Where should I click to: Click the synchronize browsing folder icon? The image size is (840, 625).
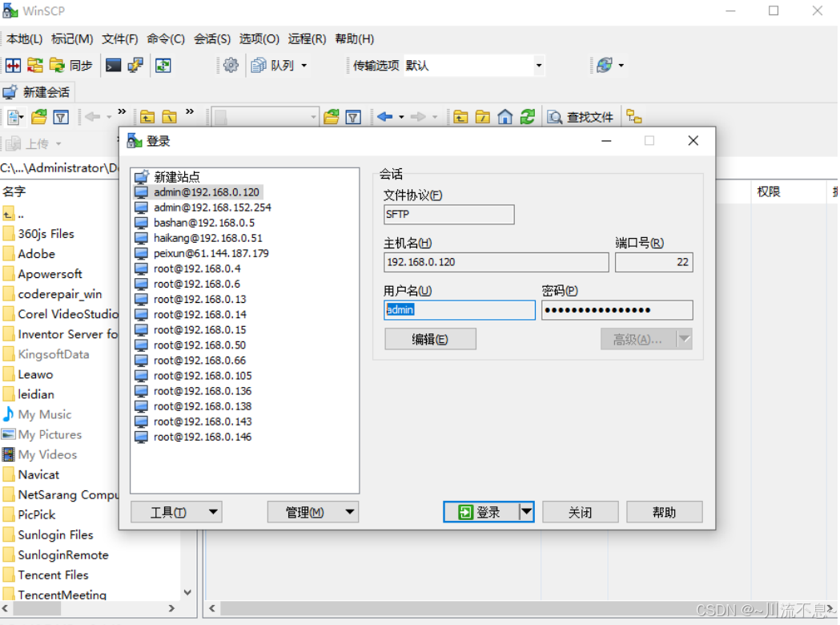34,66
